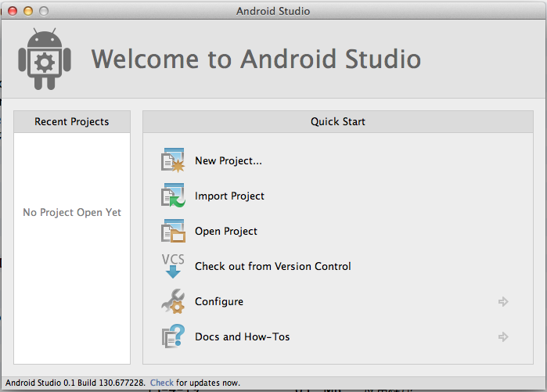This screenshot has width=547, height=392.
Task: Select the "Open Project" text label
Action: (225, 231)
